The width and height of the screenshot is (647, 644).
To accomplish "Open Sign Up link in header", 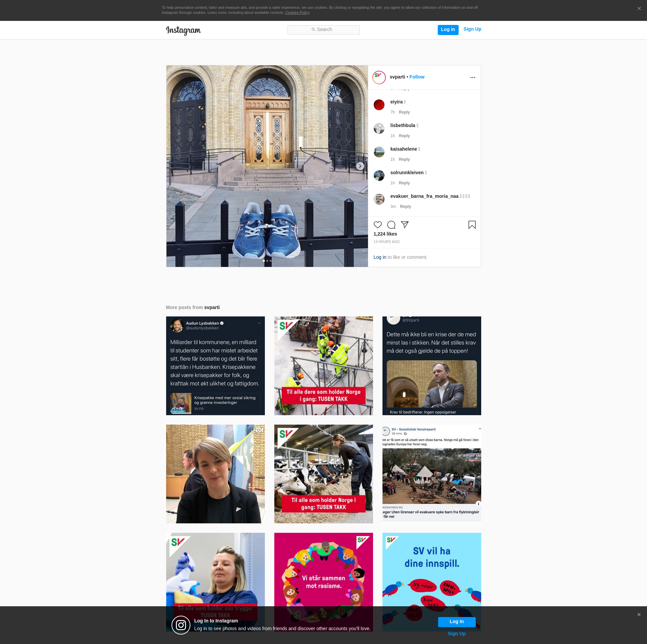I will coord(472,29).
